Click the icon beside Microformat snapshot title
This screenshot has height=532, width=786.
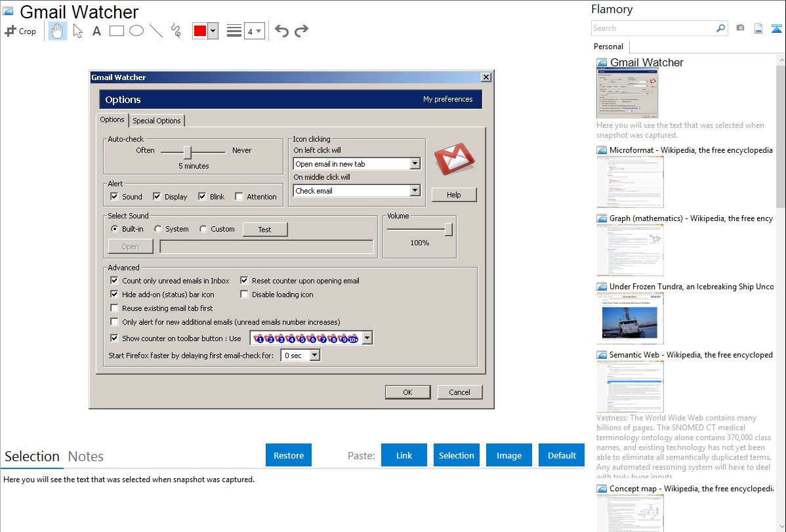tap(602, 150)
